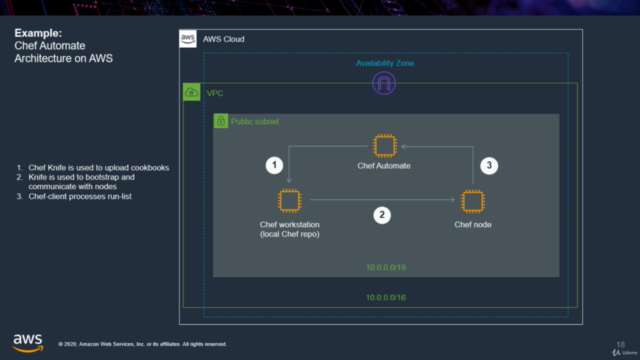Screen dimensions: 640x360
Task: Click the purple gateway icon under Availability Zone
Action: point(384,83)
